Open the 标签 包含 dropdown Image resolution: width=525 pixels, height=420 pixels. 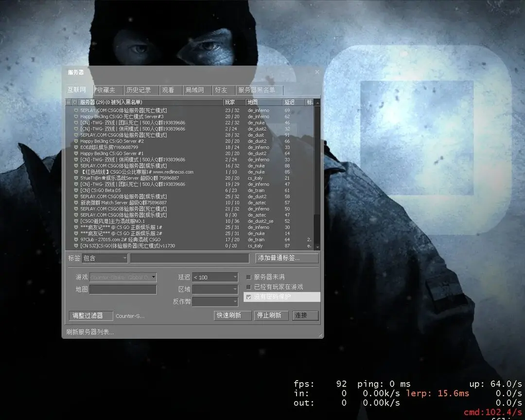(x=105, y=258)
